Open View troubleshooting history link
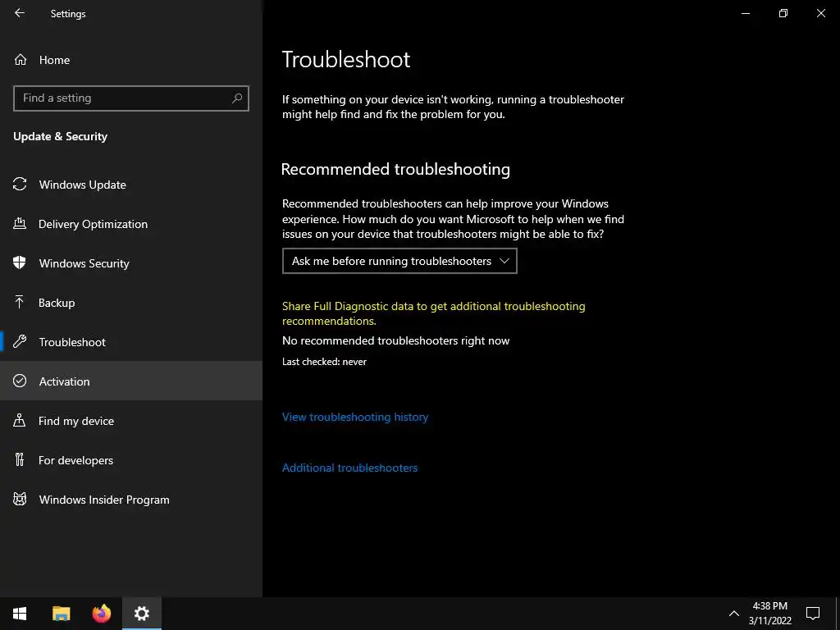840x630 pixels. pos(355,417)
